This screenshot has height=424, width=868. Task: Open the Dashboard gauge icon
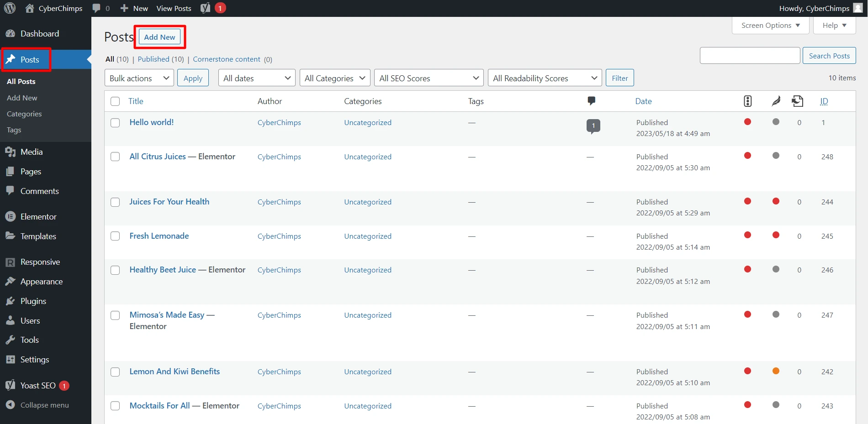11,34
